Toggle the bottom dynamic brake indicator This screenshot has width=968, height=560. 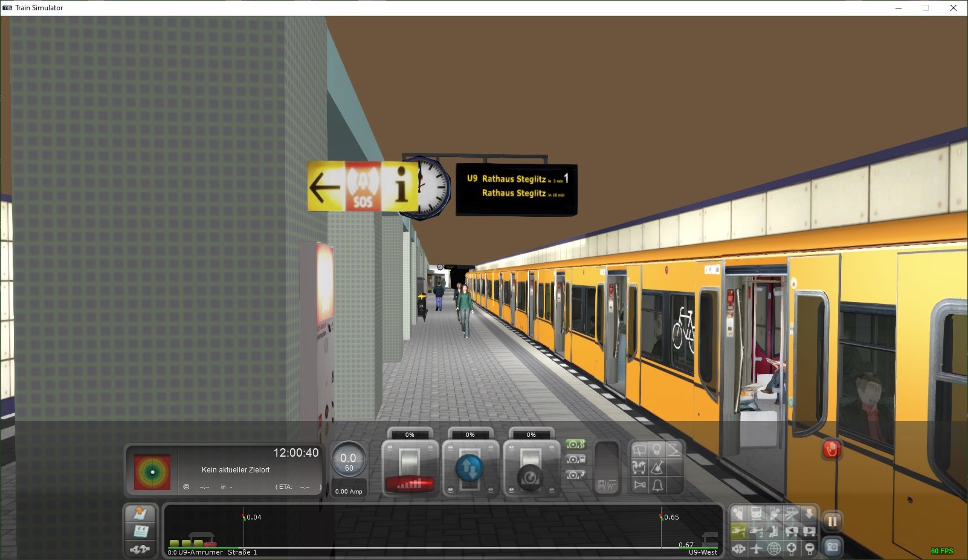pos(575,475)
